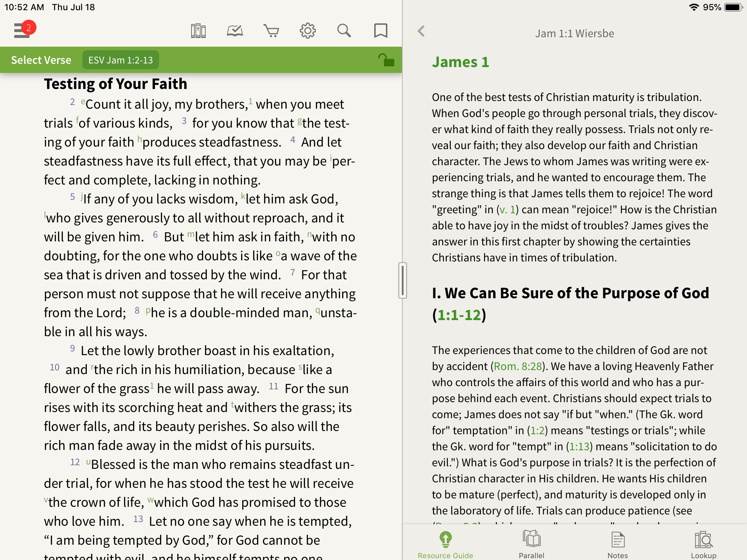Tap footnote 1 after brothers
This screenshot has height=560, width=747.
tap(251, 101)
